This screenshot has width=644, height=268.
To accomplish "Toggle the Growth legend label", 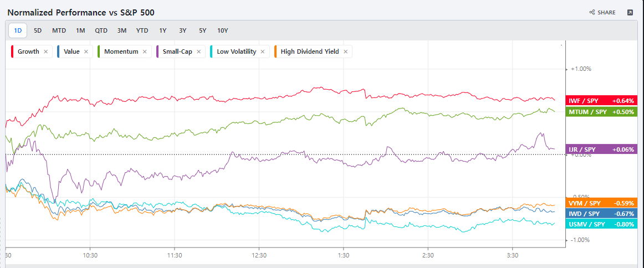I will click(x=28, y=51).
